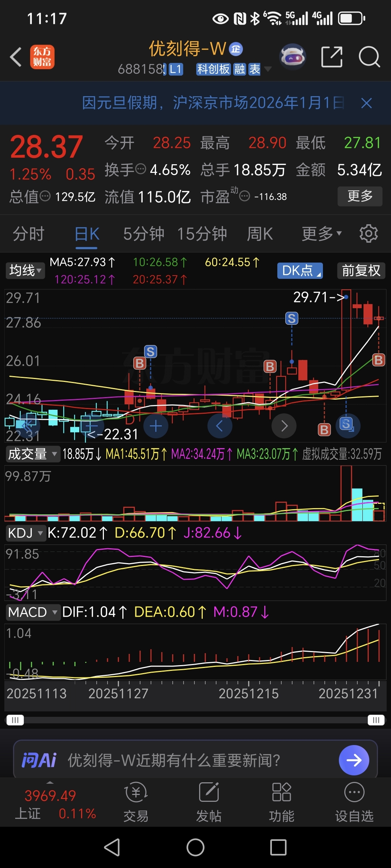Image resolution: width=391 pixels, height=868 pixels.
Task: Open the MACD indicator dropdown
Action: [33, 612]
